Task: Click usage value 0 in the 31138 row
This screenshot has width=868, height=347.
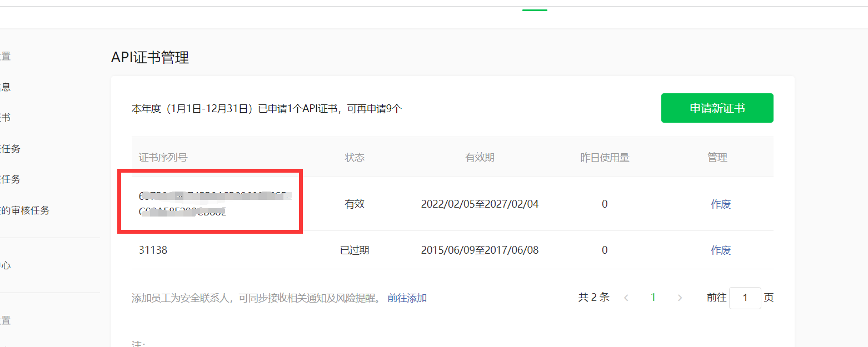Action: [605, 250]
